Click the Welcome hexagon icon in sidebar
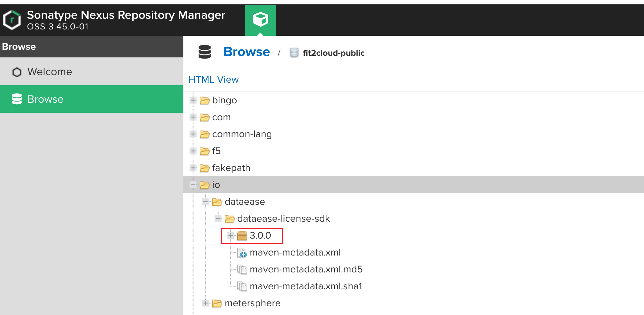Screen dimensions: 644x315 [17, 72]
